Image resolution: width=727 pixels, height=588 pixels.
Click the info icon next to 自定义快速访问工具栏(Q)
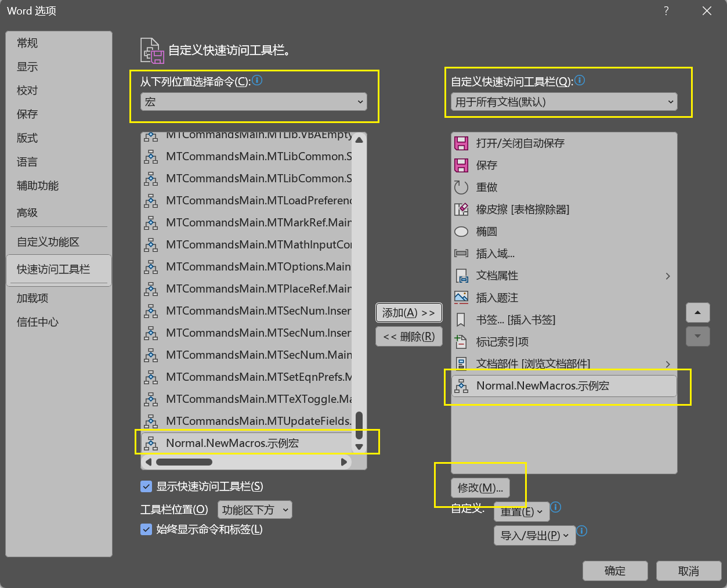pos(580,80)
